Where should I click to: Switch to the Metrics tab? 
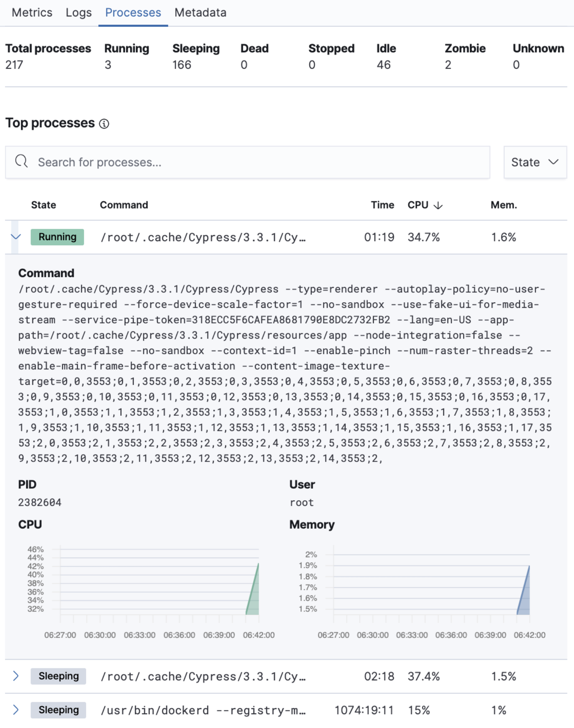coord(32,12)
